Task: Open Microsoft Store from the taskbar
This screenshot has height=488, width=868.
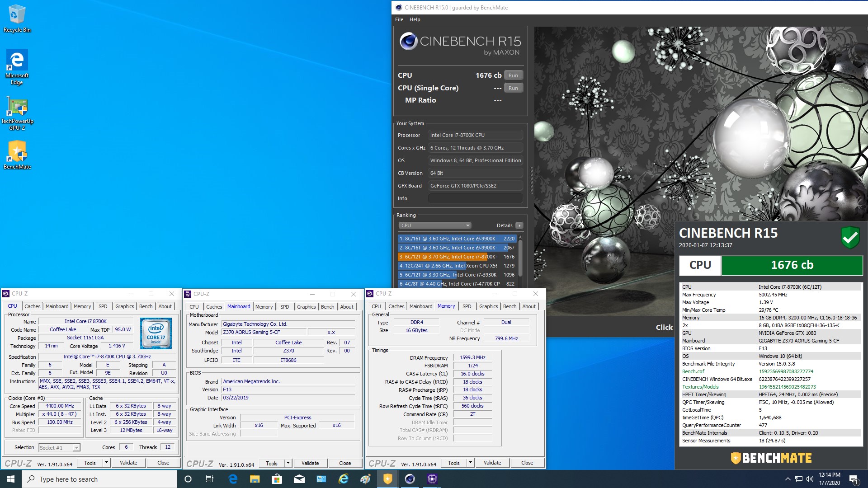Action: pos(277,479)
